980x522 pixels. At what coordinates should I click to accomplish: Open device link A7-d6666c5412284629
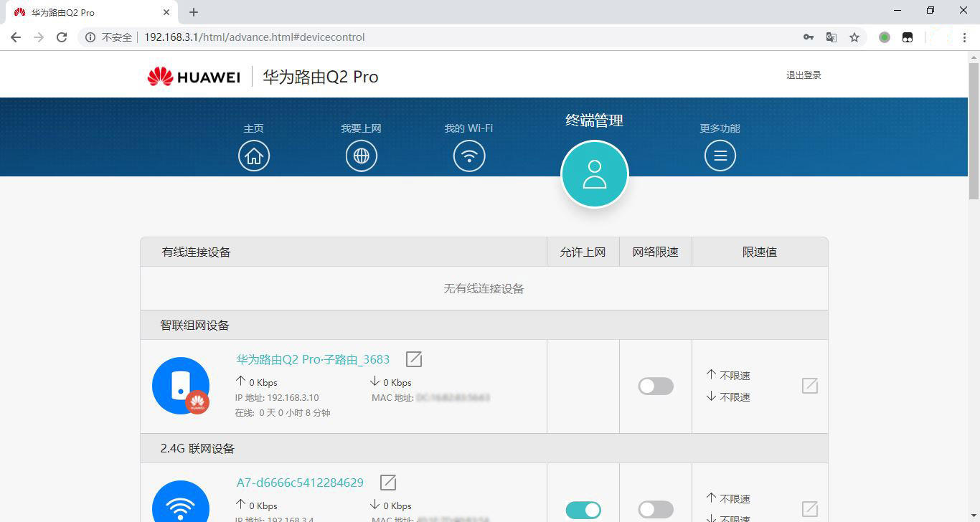pyautogui.click(x=300, y=483)
